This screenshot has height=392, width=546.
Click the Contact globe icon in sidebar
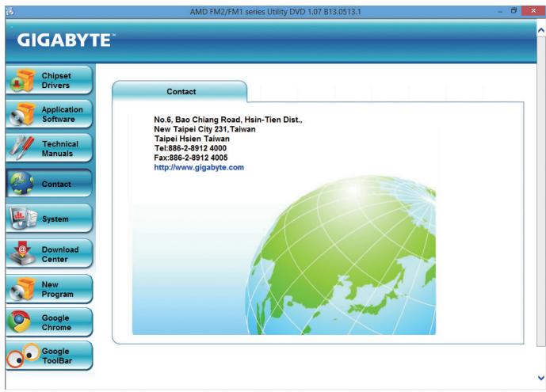tap(22, 183)
